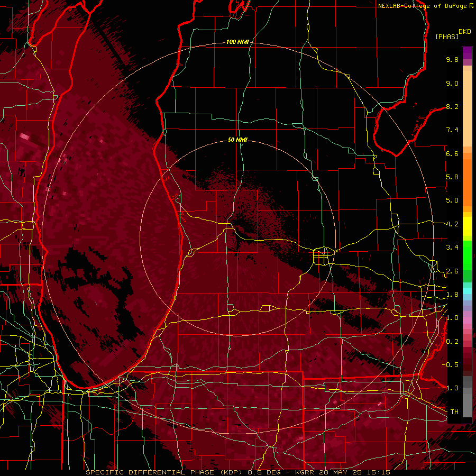Click the DKD [PHAS] legend unit label

tap(453, 34)
